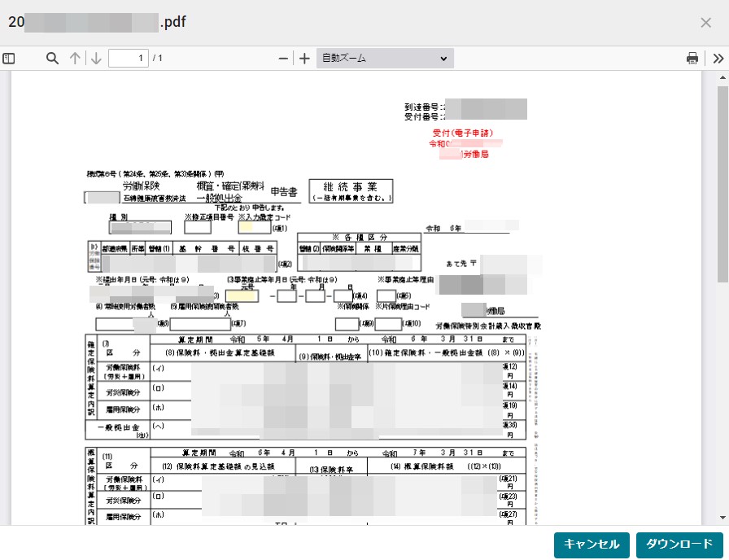Print the PDF document

pyautogui.click(x=692, y=59)
